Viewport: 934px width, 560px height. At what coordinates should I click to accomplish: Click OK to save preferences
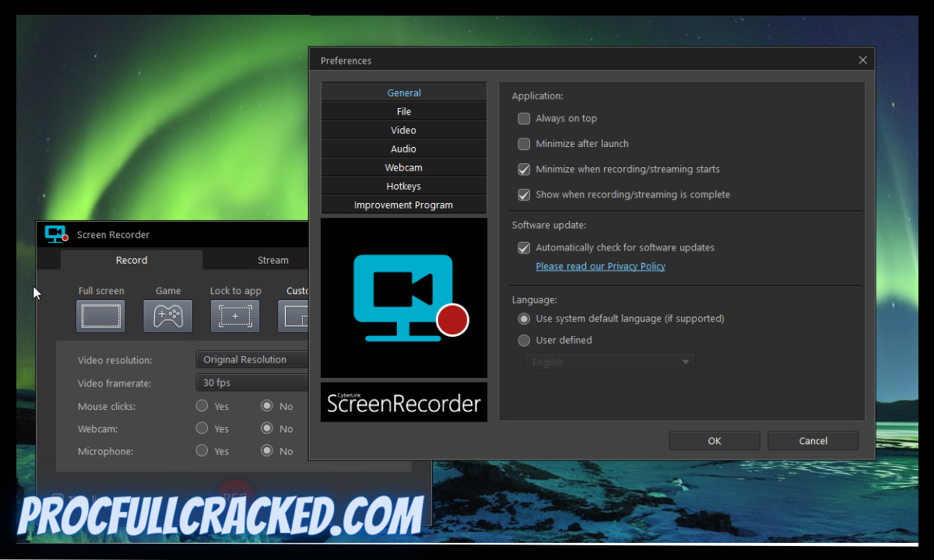pos(714,440)
